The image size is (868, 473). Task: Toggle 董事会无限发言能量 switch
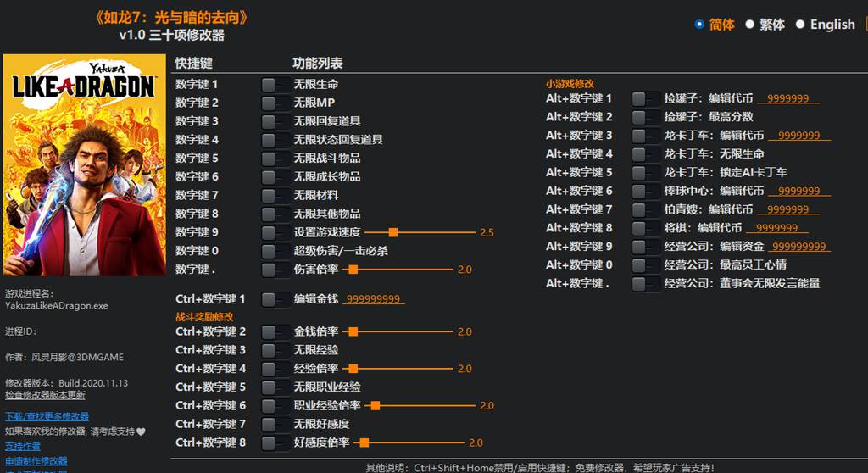coord(645,284)
